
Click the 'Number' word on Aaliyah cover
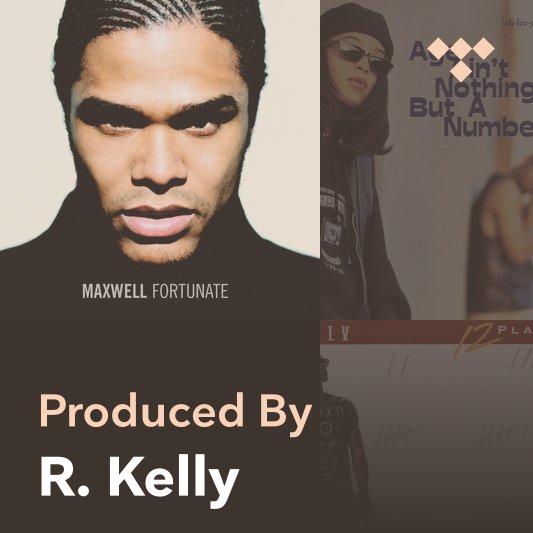coord(488,126)
